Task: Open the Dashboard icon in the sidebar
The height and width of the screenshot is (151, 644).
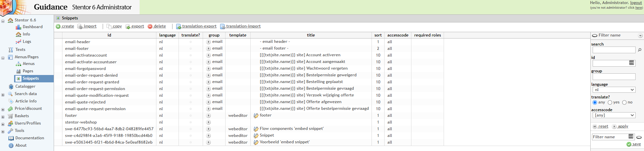Action: coord(18,27)
